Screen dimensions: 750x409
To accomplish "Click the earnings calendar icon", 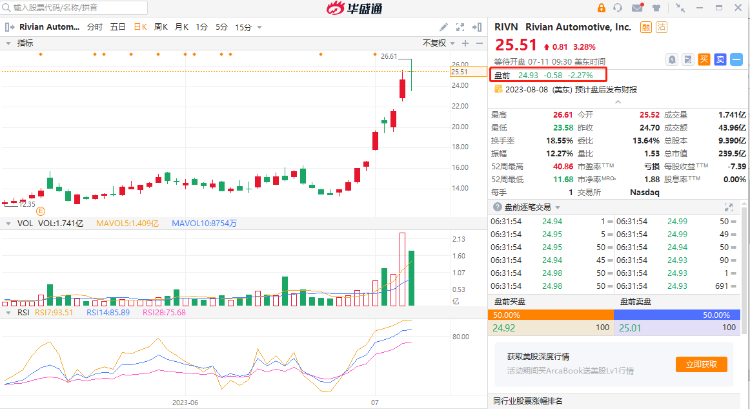I will 498,89.
